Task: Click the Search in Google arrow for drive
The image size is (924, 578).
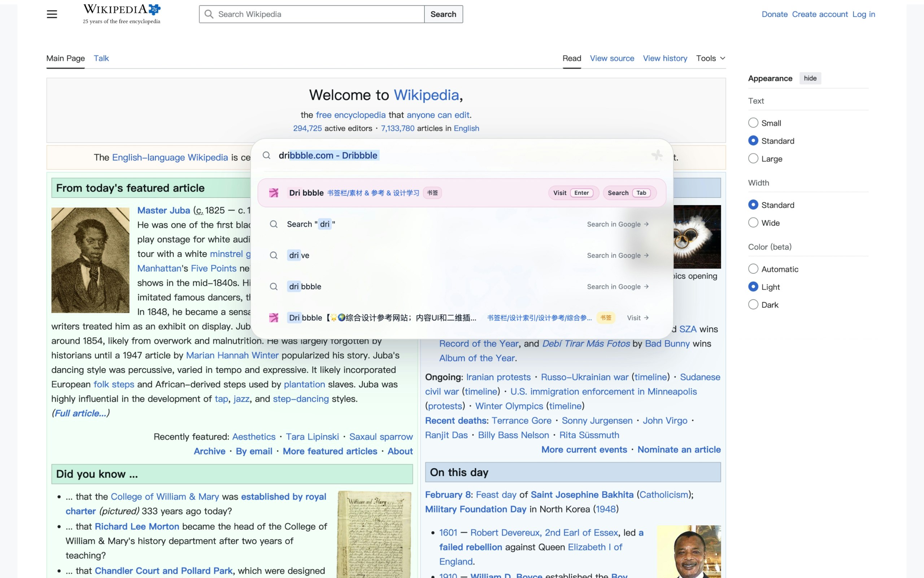Action: [x=646, y=255]
